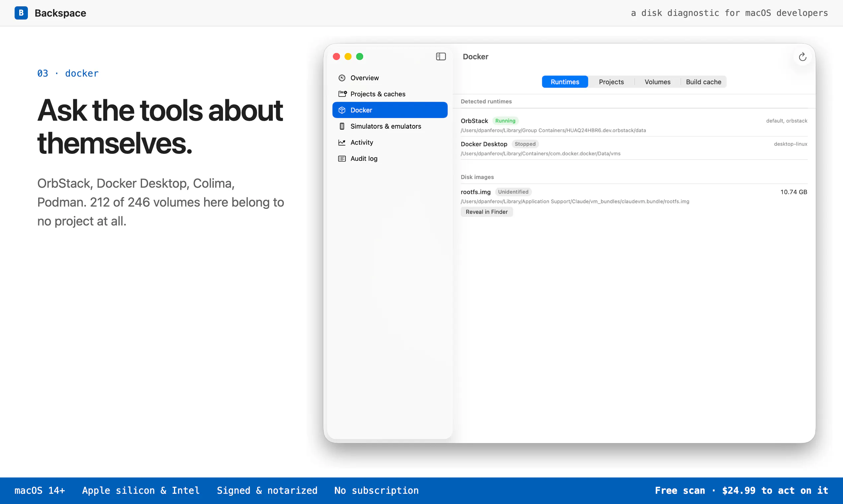Switch to the Build cache tab
The image size is (843, 504).
[703, 82]
